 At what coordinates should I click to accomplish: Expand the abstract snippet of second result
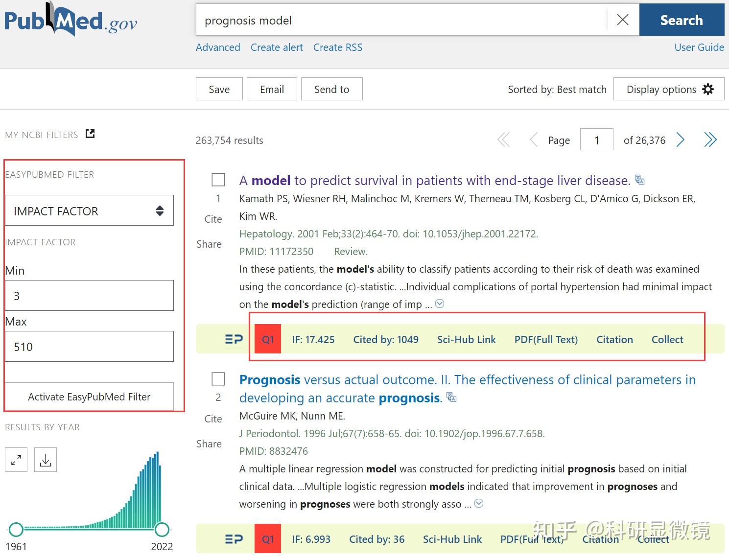478,503
